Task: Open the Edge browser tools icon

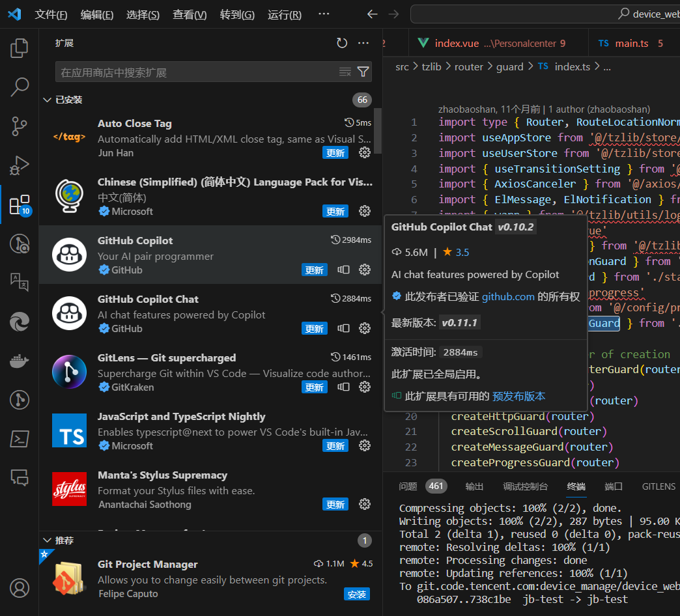Action: tap(19, 322)
